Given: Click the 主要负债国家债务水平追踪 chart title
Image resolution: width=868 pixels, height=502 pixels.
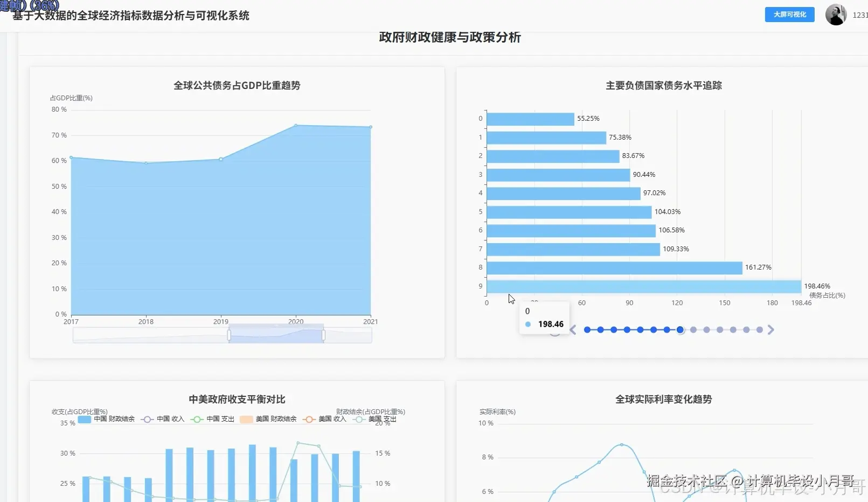Looking at the screenshot, I should 664,85.
